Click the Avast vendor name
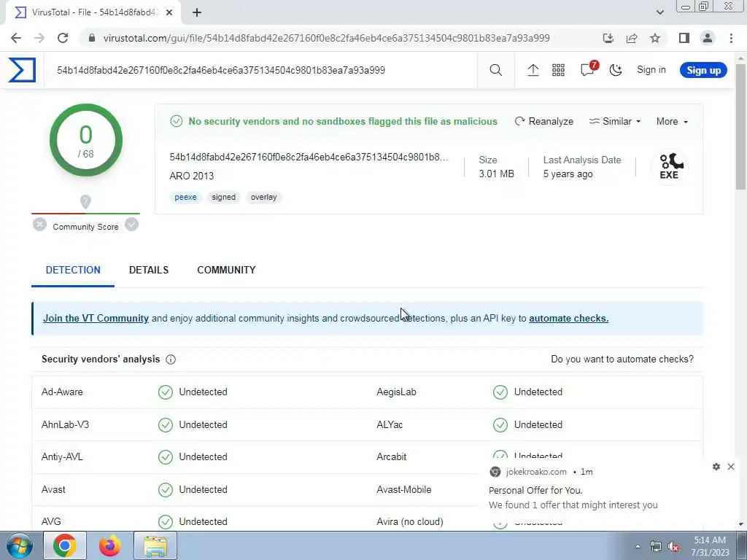This screenshot has width=747, height=560. point(53,489)
